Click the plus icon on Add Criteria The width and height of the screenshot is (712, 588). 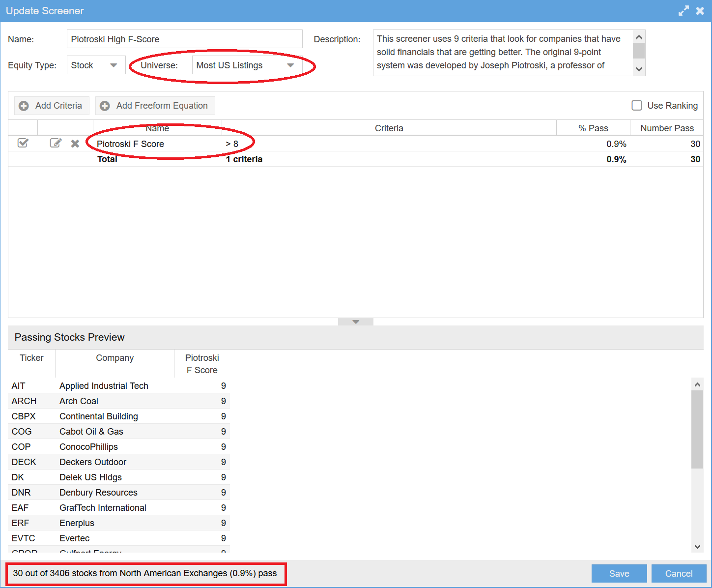tap(24, 106)
